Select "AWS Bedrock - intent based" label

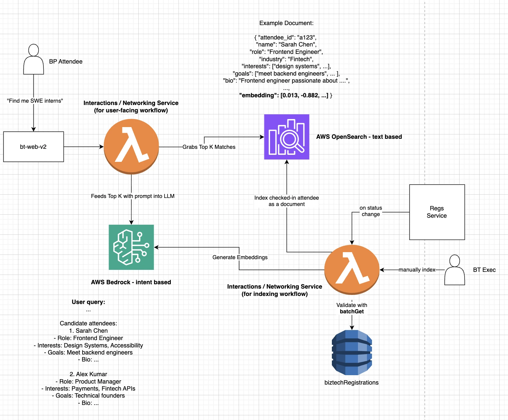click(131, 282)
